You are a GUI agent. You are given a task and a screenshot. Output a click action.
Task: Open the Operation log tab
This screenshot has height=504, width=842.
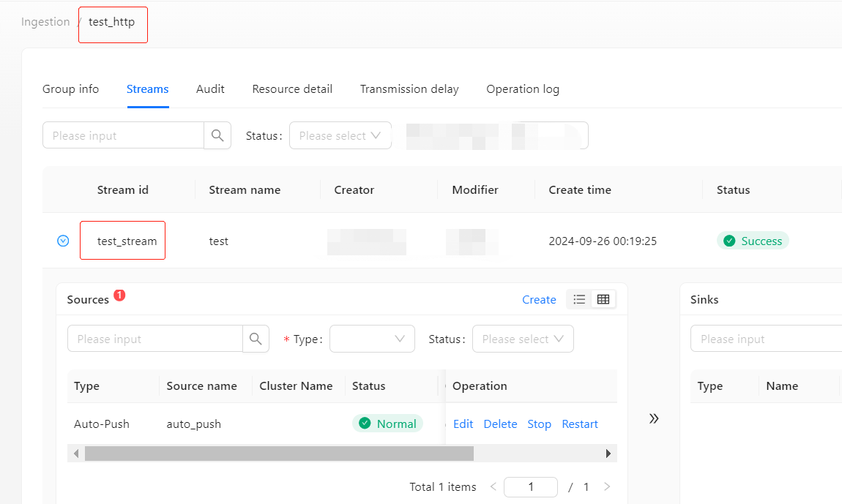(x=523, y=89)
